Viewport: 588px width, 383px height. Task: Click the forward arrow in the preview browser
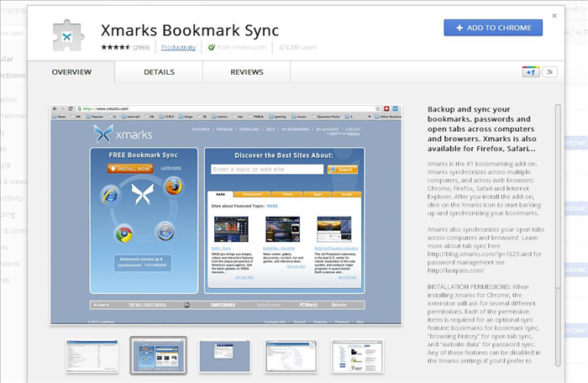[x=63, y=109]
